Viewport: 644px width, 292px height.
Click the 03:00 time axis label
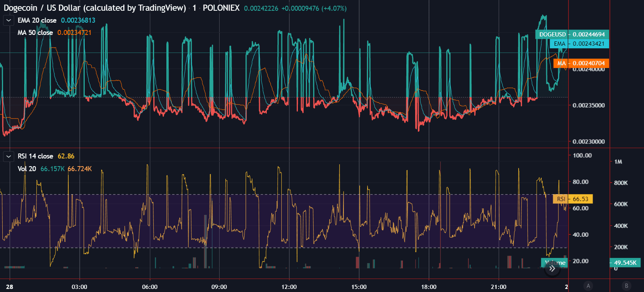(x=79, y=287)
